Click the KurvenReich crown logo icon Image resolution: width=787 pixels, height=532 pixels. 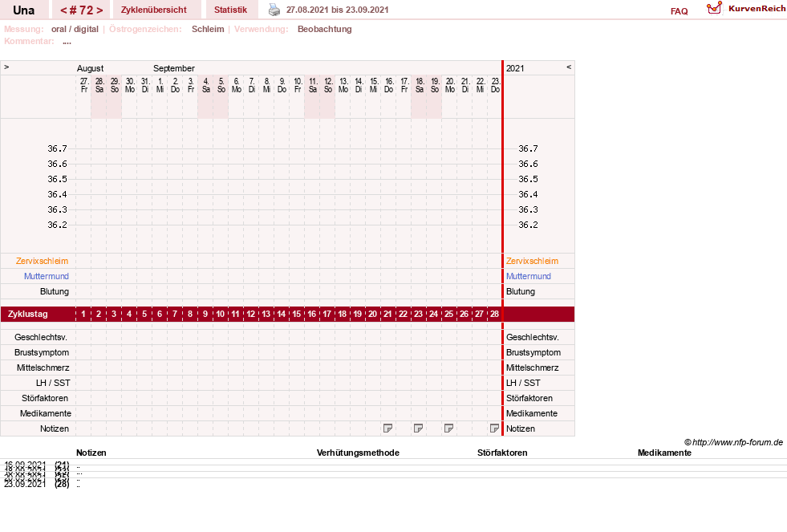(714, 8)
